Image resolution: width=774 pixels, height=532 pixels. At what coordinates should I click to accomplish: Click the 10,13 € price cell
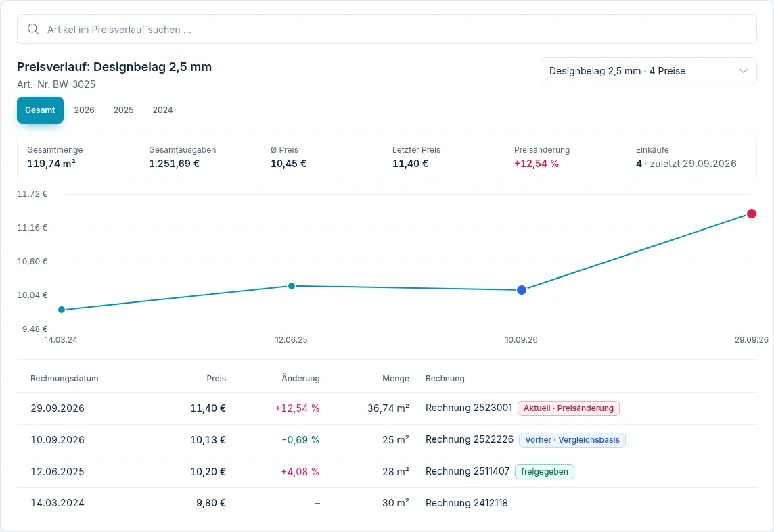pos(208,440)
